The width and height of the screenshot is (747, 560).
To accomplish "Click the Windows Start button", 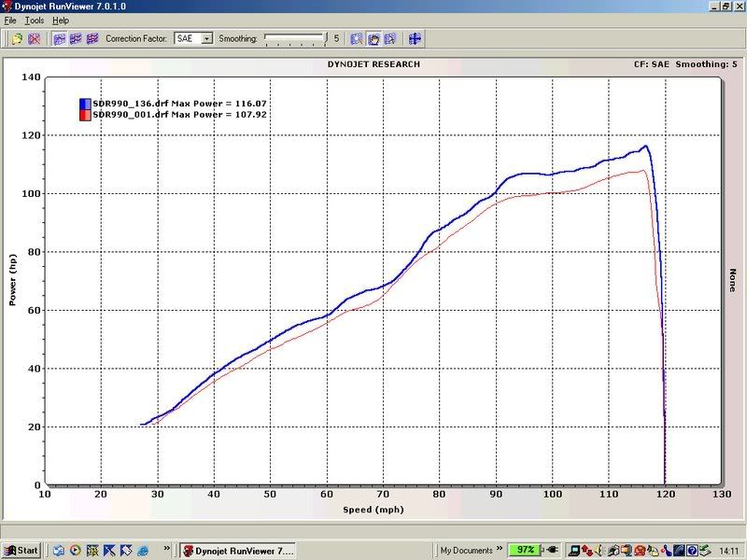I will (21, 550).
